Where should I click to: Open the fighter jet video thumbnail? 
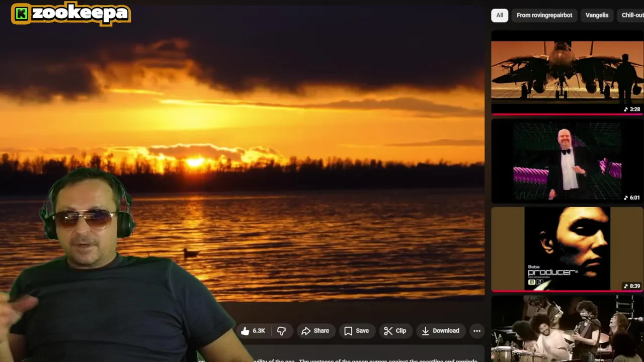(567, 72)
